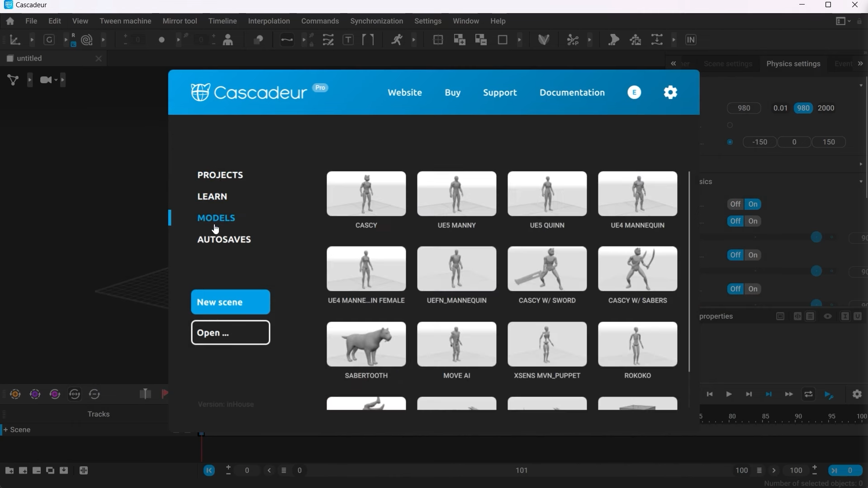Click the node graph viewport icon

(x=13, y=80)
